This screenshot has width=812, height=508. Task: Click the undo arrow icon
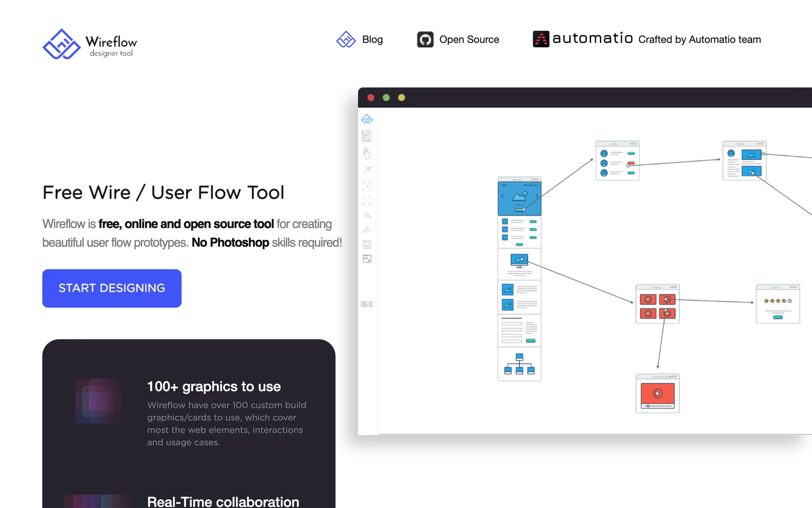coord(367,215)
